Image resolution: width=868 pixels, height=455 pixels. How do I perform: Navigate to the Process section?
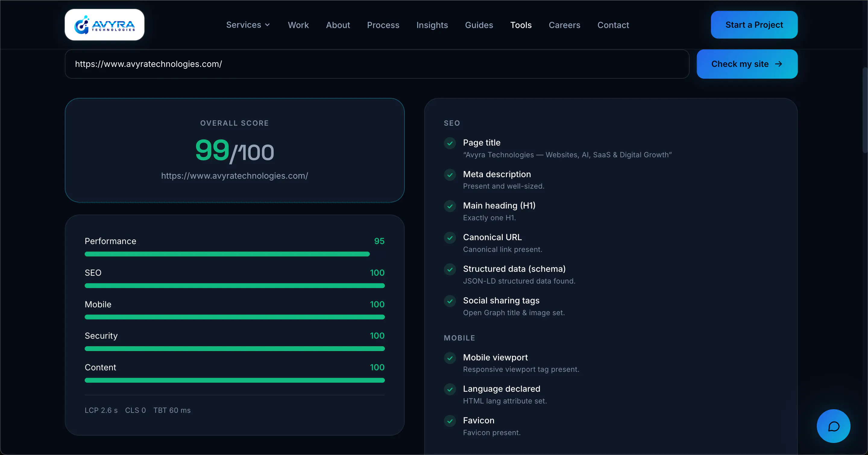(383, 25)
